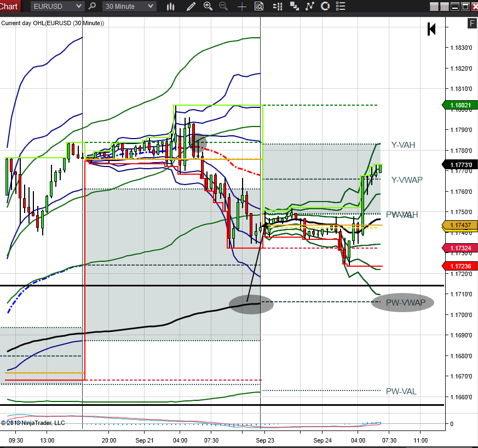Click the 1.1790'0 price axis label
Image resolution: width=478 pixels, height=448 pixels.
point(461,130)
